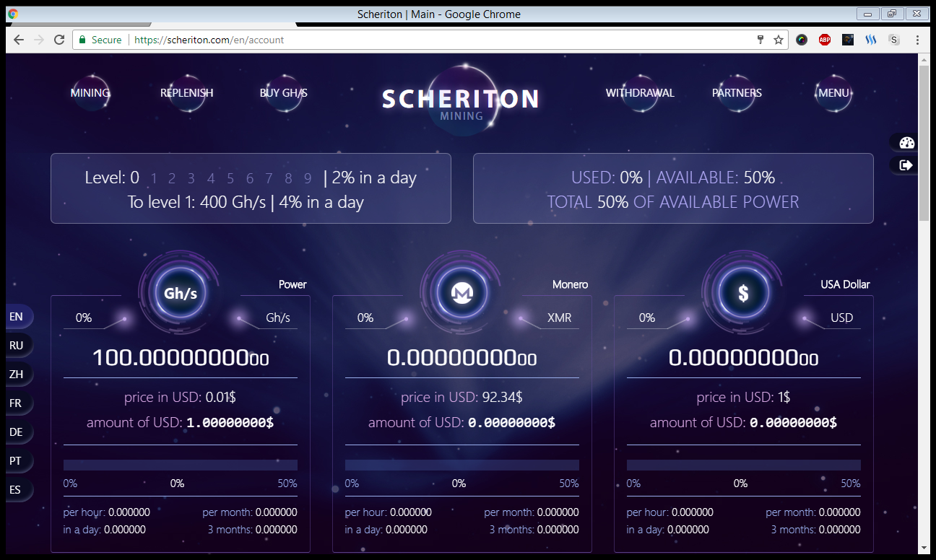Click the 100.00000000 Gh/s balance

181,357
